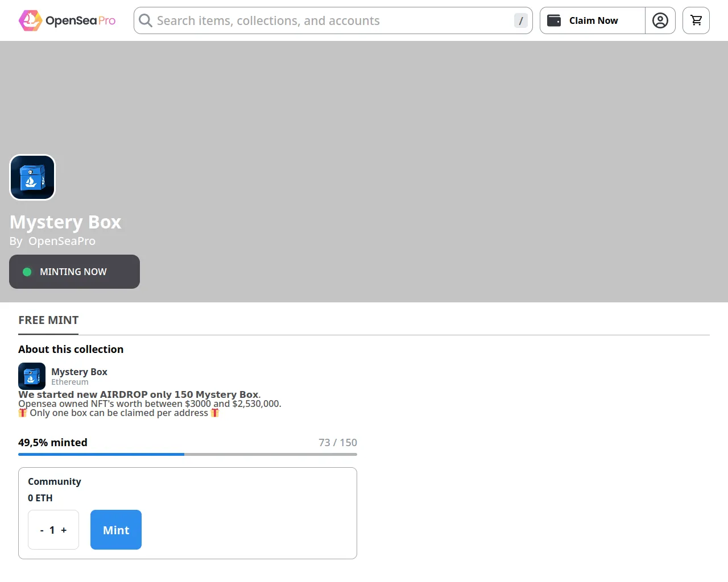This screenshot has height=582, width=728.
Task: Click the MINTING NOW status button
Action: click(75, 272)
